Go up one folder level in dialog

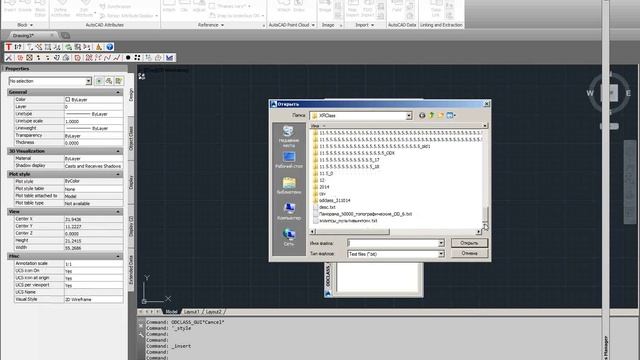pyautogui.click(x=431, y=116)
